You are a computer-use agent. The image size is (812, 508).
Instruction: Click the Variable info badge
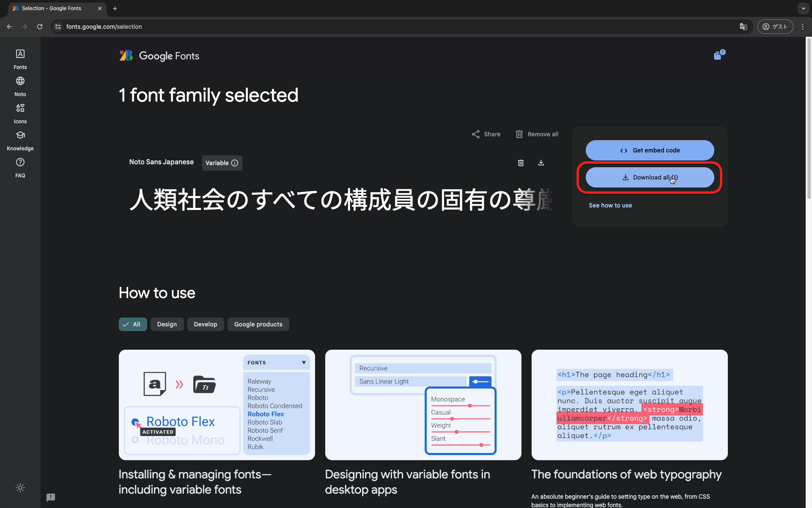coord(222,163)
